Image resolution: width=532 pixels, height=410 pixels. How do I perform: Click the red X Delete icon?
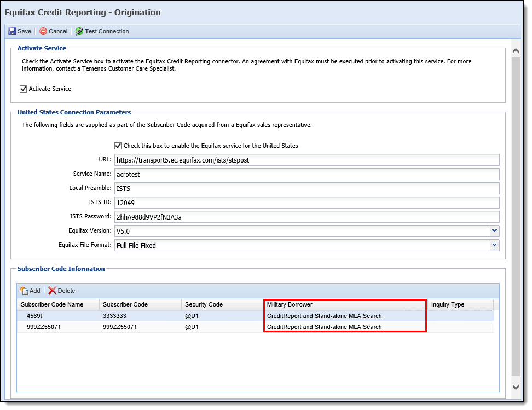pos(52,291)
